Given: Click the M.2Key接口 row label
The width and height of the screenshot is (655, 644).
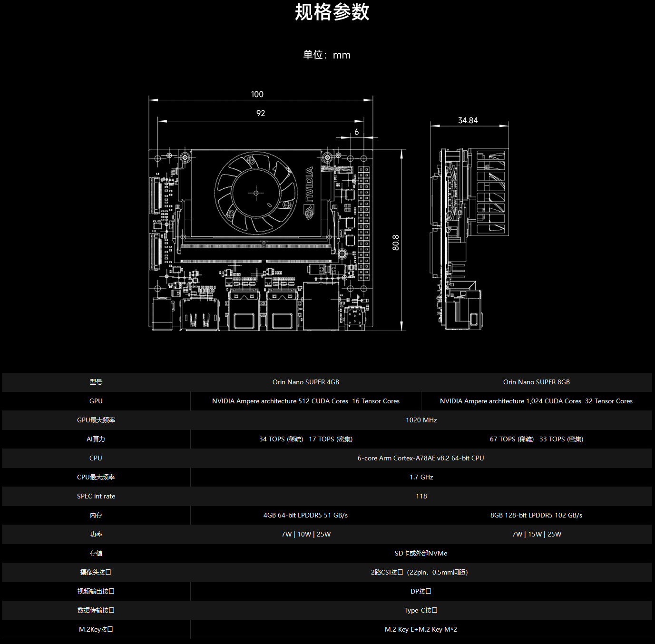Looking at the screenshot, I should (x=96, y=629).
